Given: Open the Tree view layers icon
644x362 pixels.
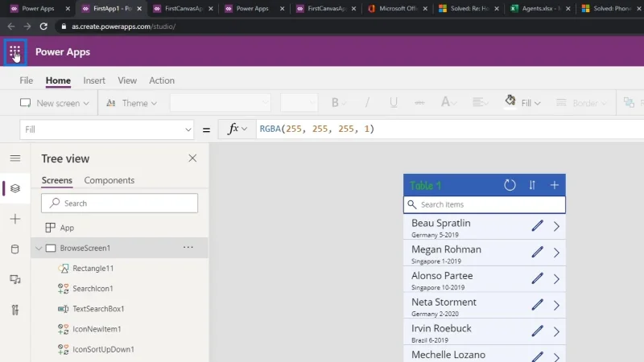Looking at the screenshot, I should (15, 188).
